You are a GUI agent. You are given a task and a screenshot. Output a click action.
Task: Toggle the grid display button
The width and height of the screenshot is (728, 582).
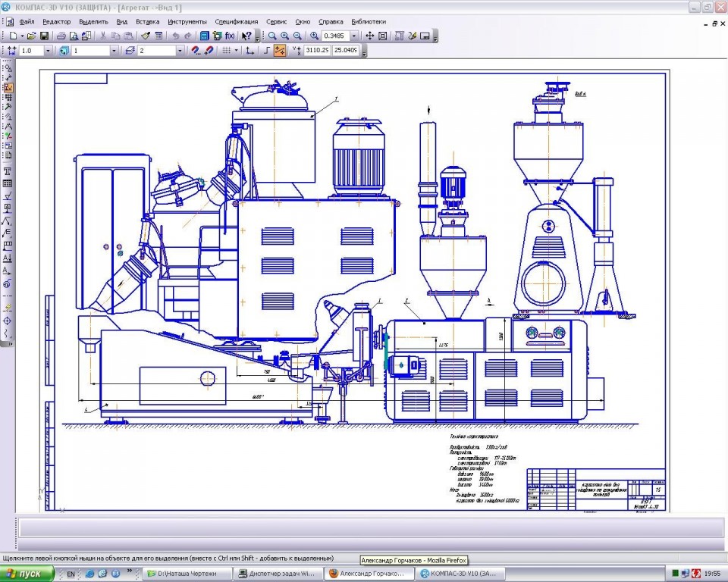coord(226,51)
